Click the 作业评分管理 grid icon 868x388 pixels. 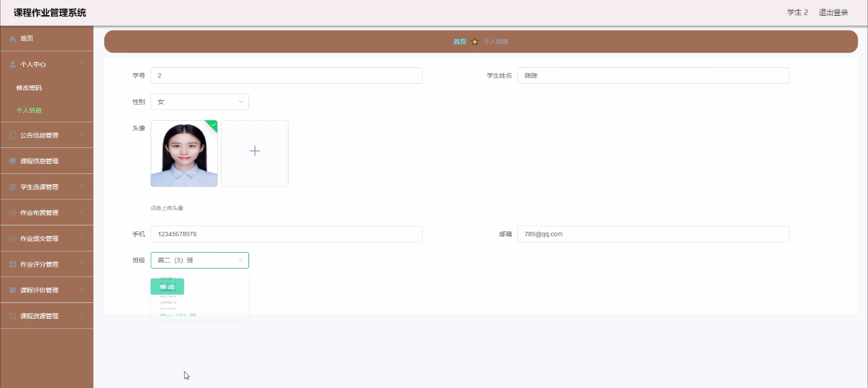point(13,264)
